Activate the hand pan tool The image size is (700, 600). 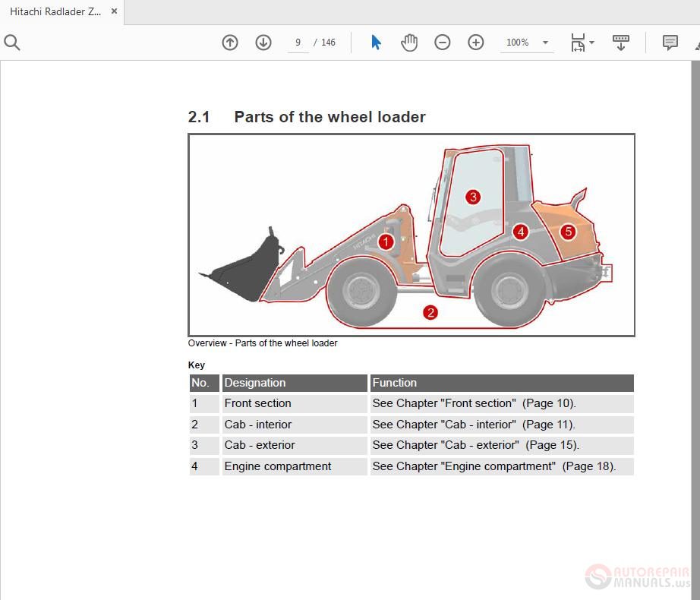tap(409, 43)
